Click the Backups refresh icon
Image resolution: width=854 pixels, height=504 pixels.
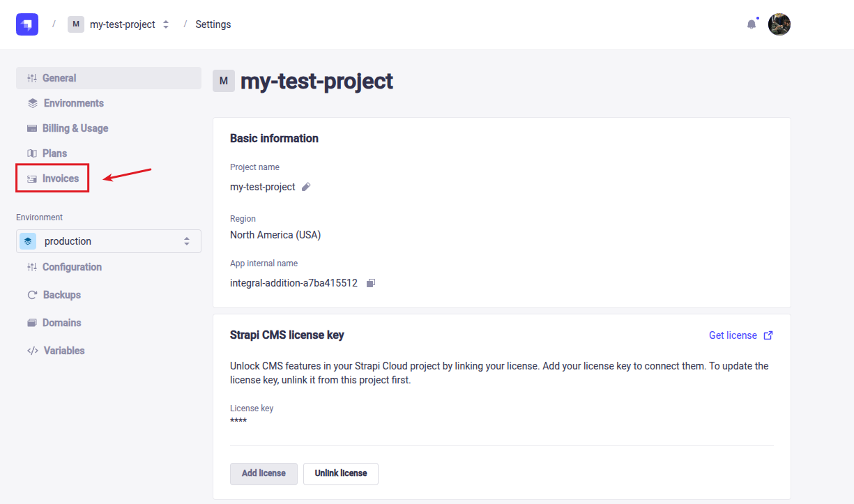(32, 295)
